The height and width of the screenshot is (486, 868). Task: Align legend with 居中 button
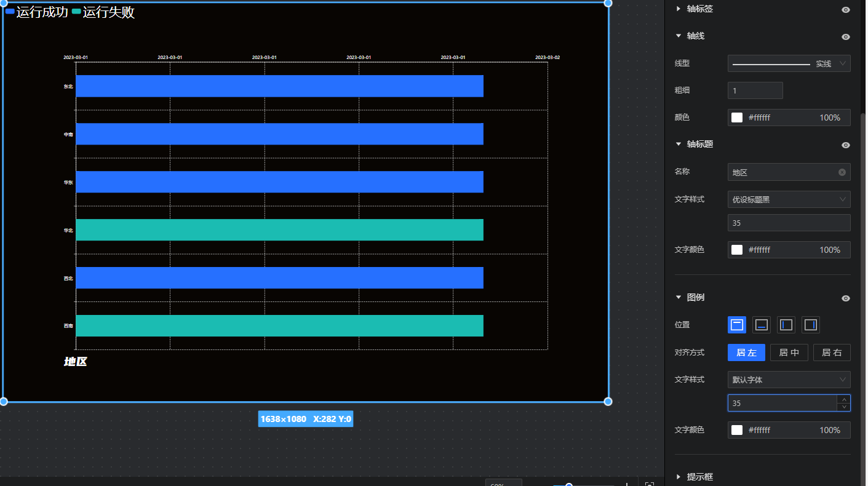[789, 353]
